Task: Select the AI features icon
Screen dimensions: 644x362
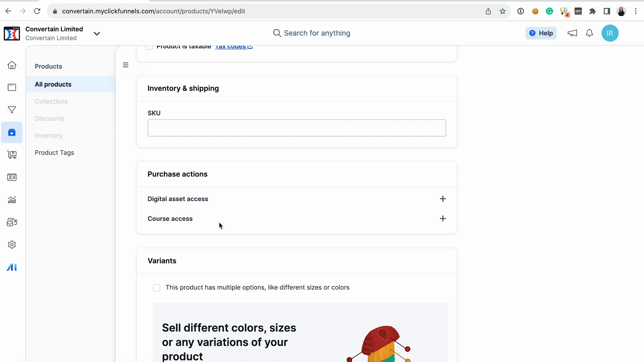Action: click(x=12, y=267)
